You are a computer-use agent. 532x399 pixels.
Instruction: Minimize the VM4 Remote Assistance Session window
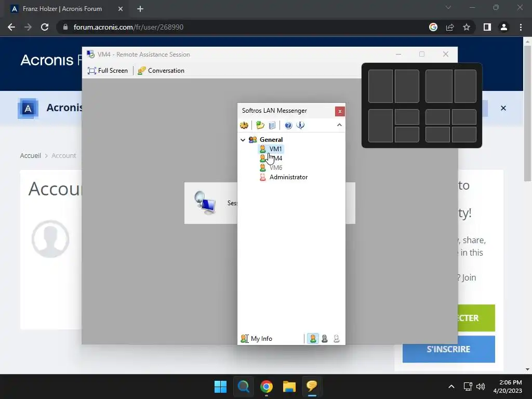coord(398,54)
